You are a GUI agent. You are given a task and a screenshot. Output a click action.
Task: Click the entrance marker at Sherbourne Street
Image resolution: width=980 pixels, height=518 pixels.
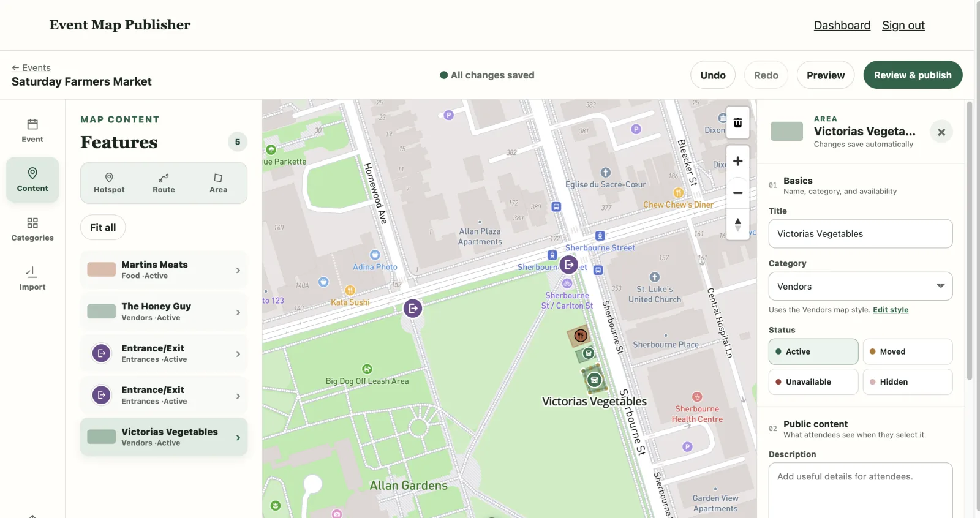569,265
